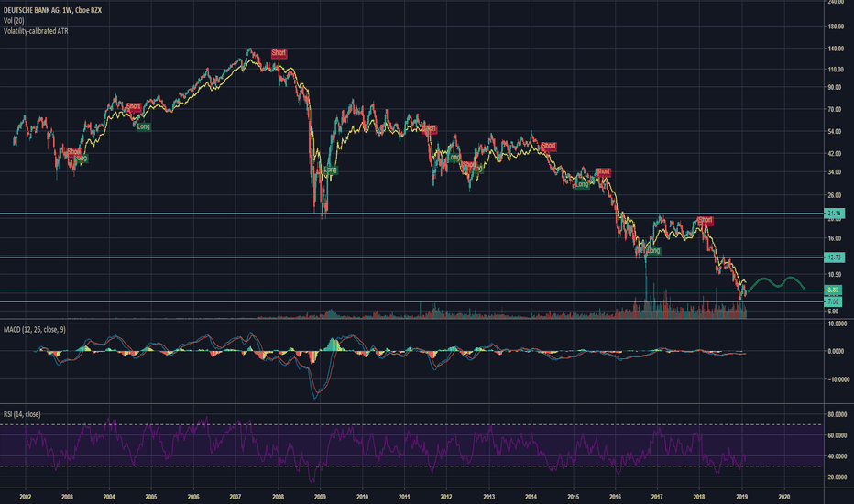Viewport: 854px width, 504px height.
Task: Click the Long marker at the 2009 low
Action: 330,170
